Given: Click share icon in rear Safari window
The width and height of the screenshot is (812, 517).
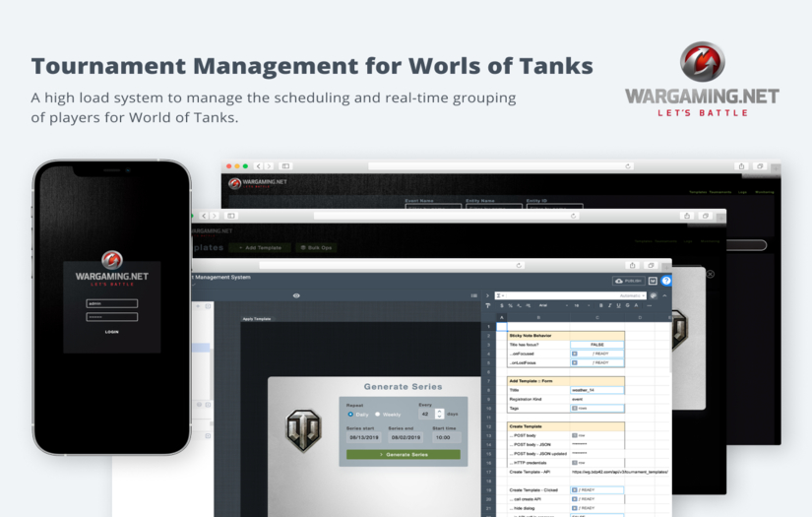Looking at the screenshot, I should coord(741,166).
